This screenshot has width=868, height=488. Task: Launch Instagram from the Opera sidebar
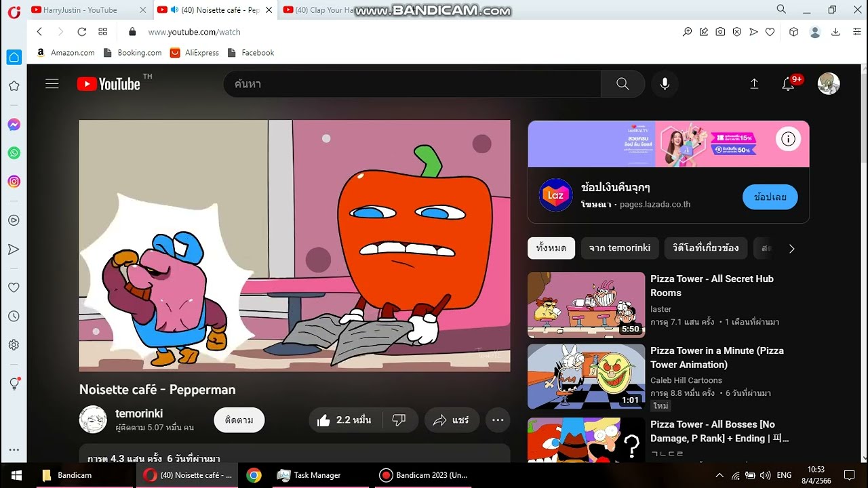click(14, 182)
